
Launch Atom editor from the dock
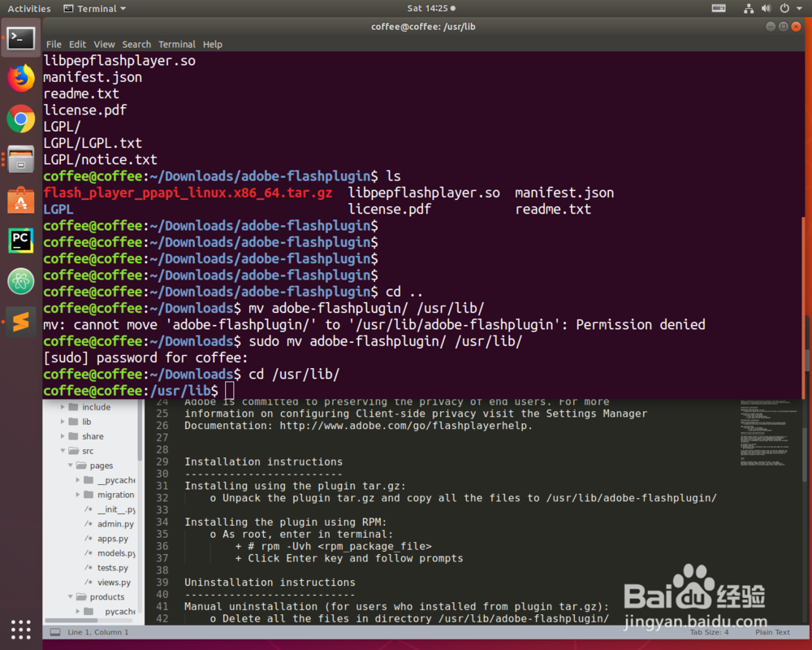21,281
